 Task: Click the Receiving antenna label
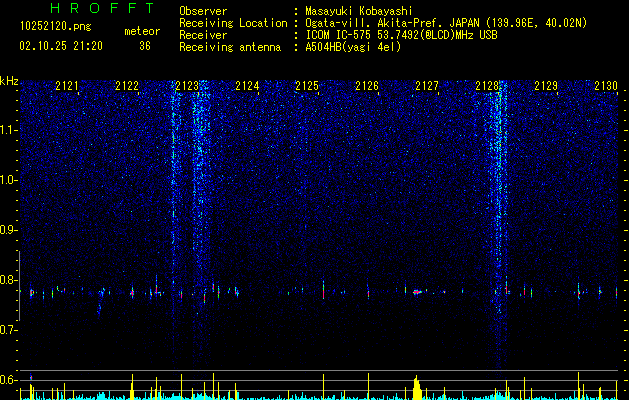click(230, 47)
